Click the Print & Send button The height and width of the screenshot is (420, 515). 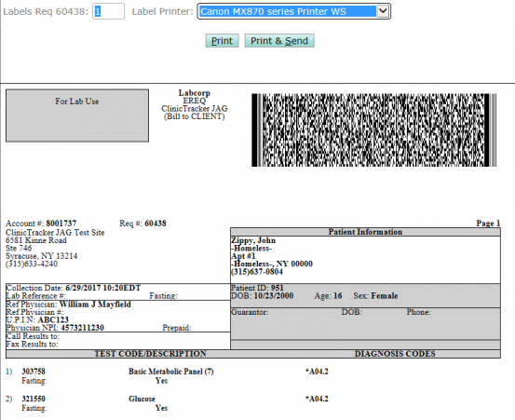pyautogui.click(x=279, y=41)
